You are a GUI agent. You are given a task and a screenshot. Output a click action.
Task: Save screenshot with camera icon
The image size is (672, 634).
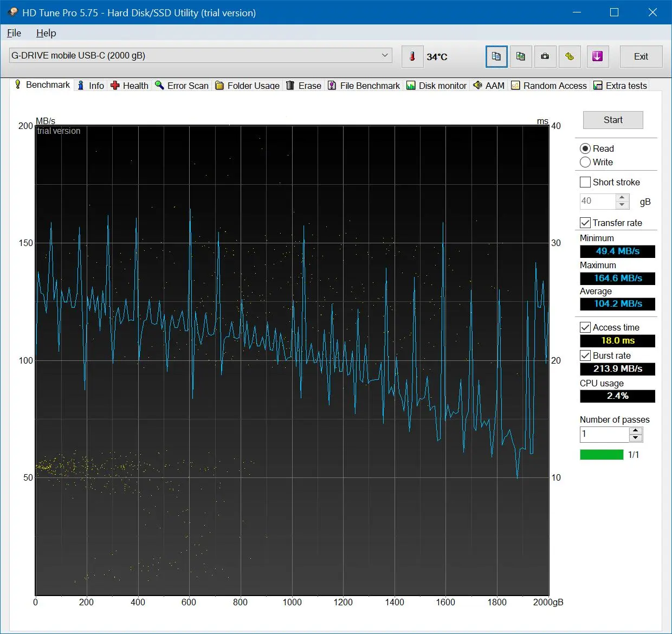[545, 56]
